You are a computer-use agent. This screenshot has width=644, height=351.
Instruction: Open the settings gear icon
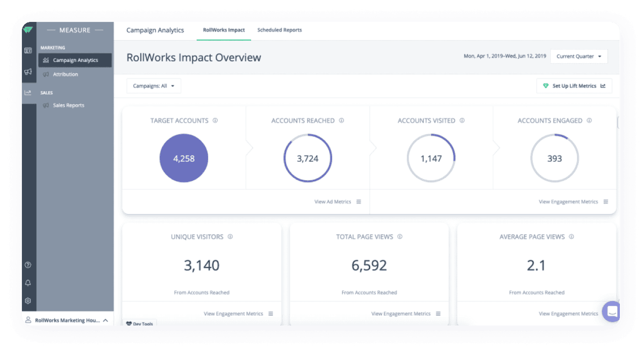(x=28, y=301)
